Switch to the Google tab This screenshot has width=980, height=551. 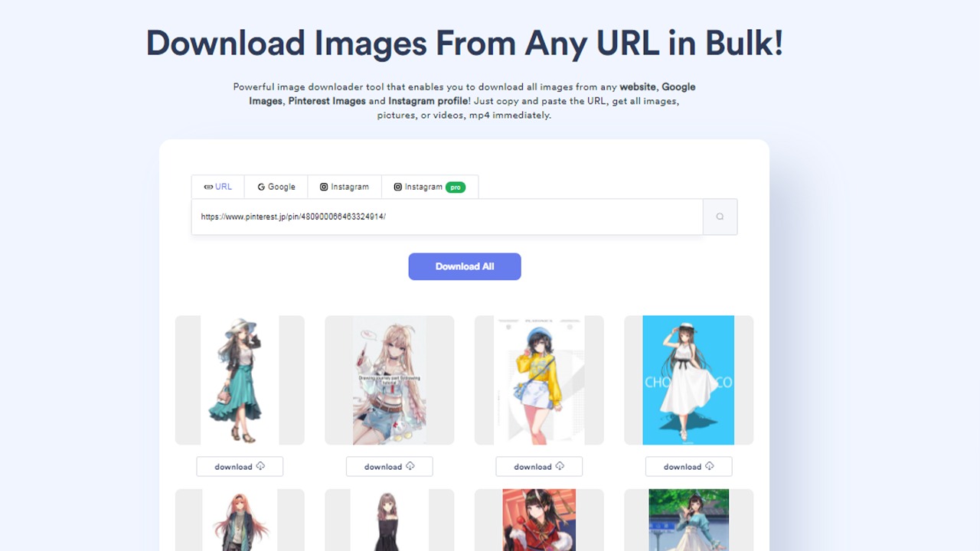tap(276, 187)
